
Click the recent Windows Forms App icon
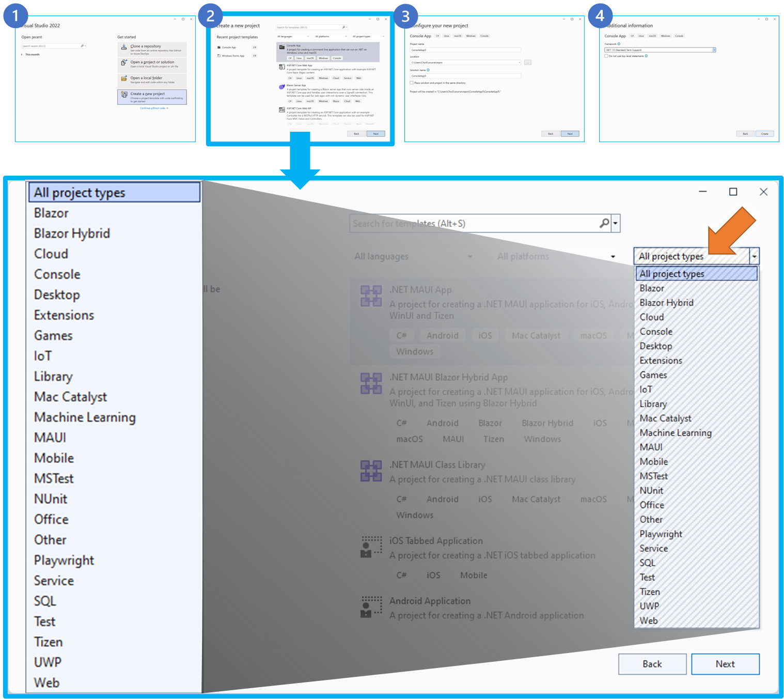pos(219,56)
